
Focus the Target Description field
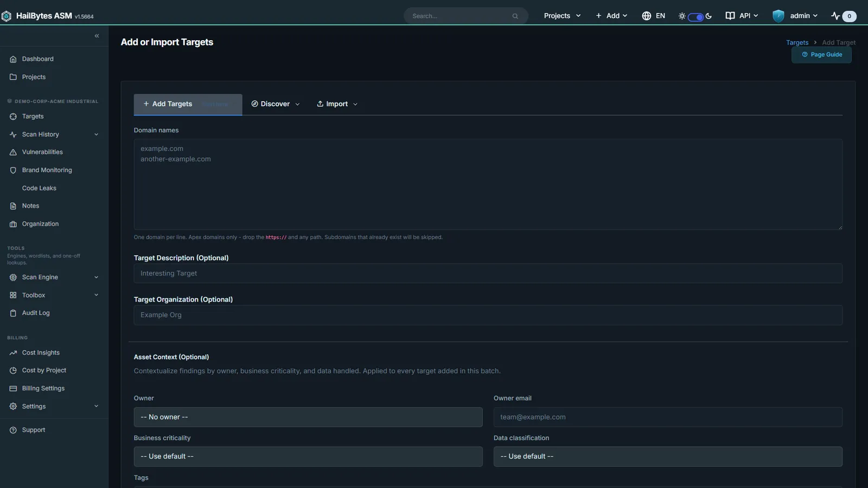point(488,273)
